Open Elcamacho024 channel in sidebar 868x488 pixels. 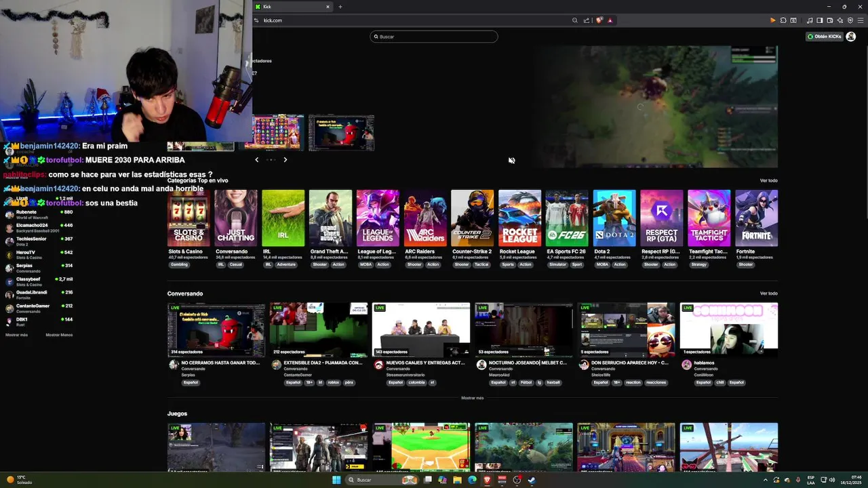click(39, 228)
